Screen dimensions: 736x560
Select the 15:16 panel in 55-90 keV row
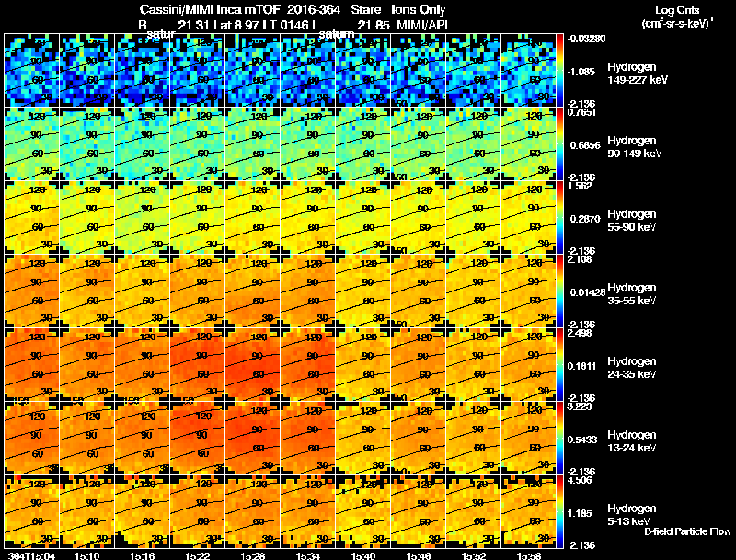pyautogui.click(x=143, y=218)
